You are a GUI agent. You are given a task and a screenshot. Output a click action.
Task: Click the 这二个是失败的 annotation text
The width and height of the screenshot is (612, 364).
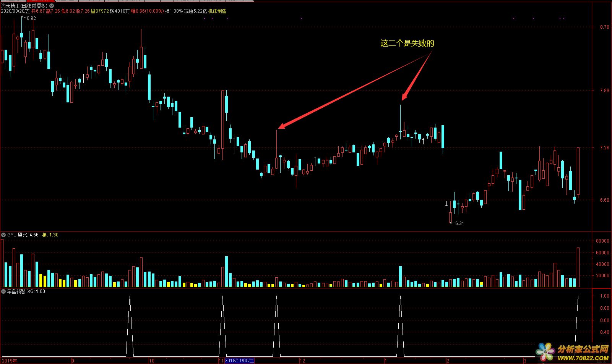tap(407, 43)
